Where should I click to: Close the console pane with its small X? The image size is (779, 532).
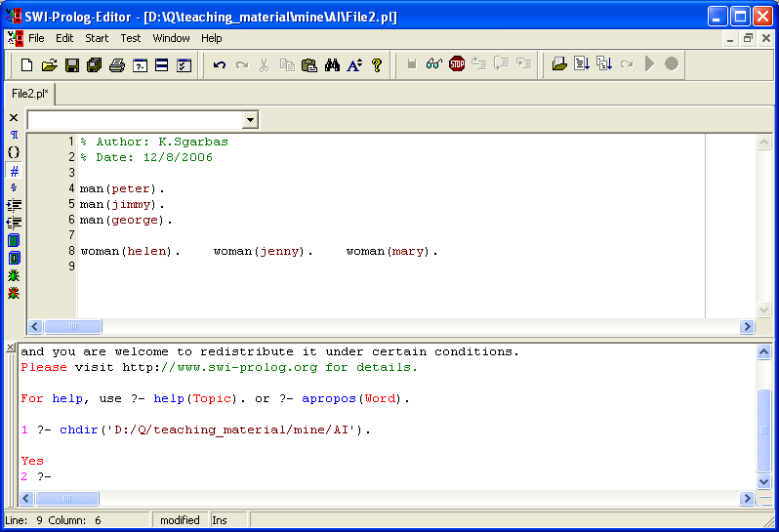tap(11, 348)
